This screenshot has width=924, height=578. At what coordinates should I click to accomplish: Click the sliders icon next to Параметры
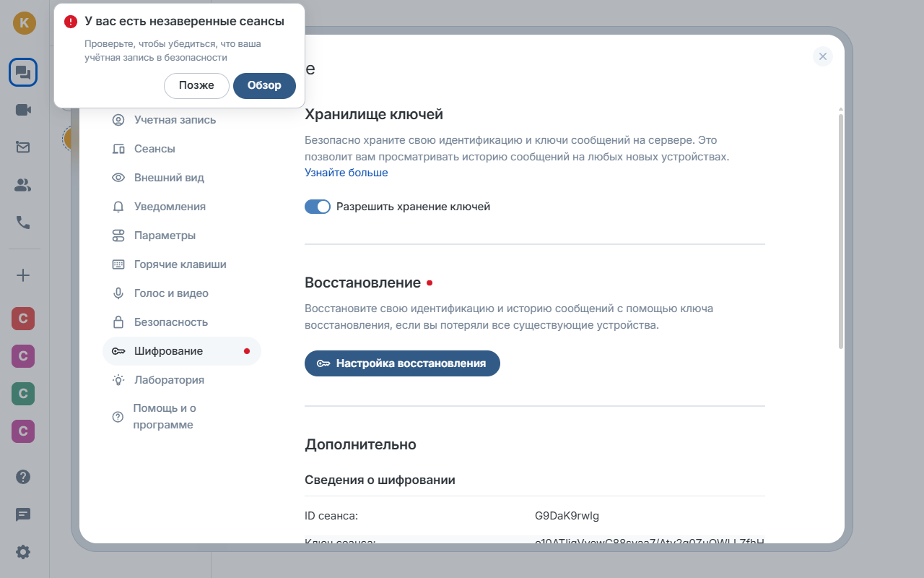(x=118, y=236)
